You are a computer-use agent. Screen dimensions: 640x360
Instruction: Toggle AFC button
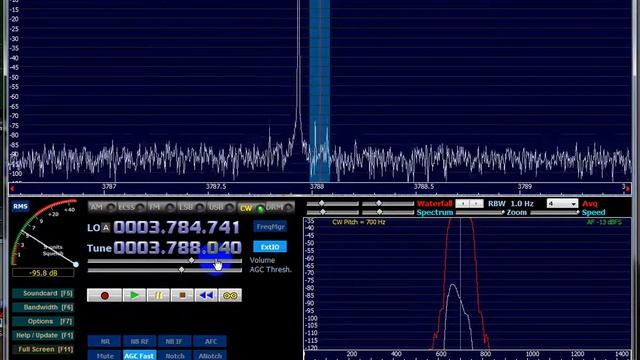210,341
